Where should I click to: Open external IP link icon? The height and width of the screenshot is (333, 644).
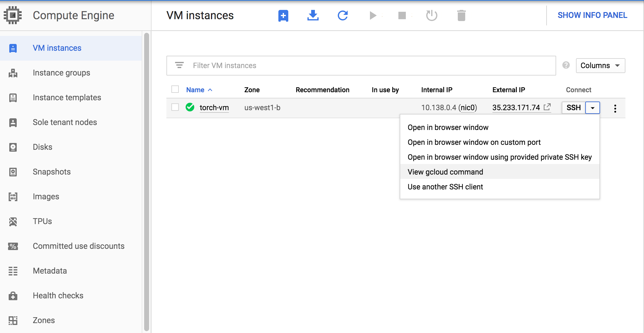point(547,107)
